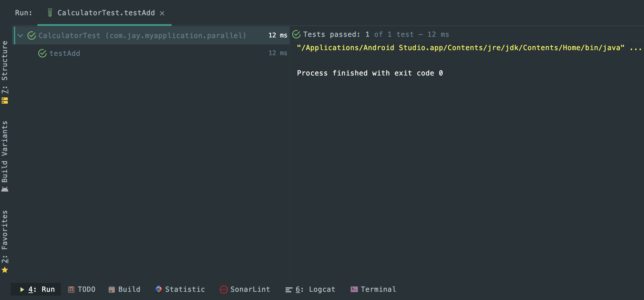Click the Statistic plugin icon
This screenshot has width=644, height=300.
[x=159, y=289]
